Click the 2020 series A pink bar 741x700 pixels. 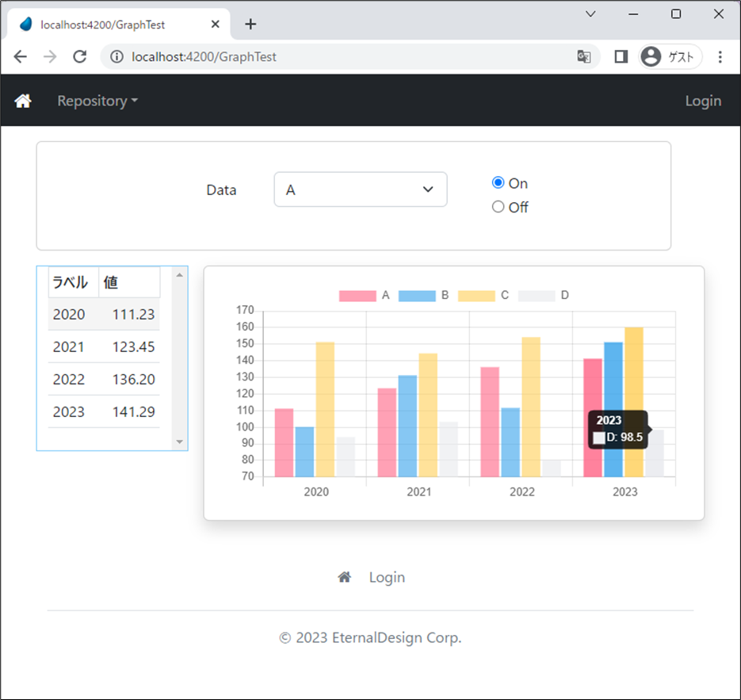click(x=284, y=442)
